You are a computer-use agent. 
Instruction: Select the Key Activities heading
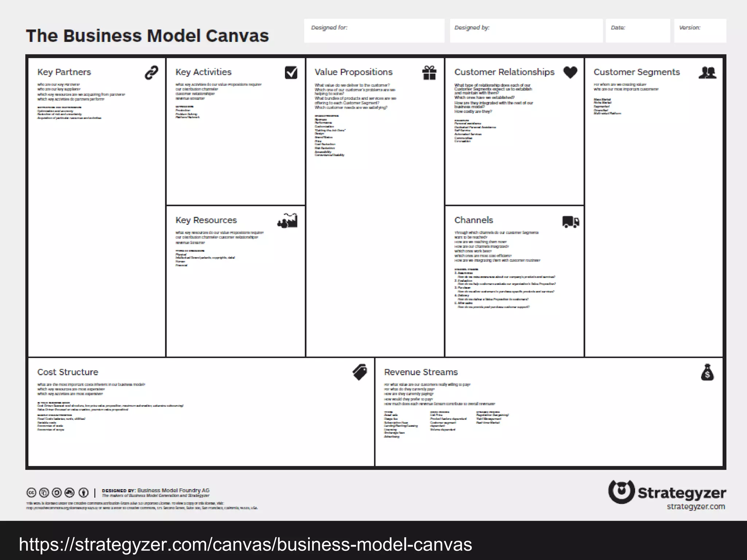[x=204, y=72]
